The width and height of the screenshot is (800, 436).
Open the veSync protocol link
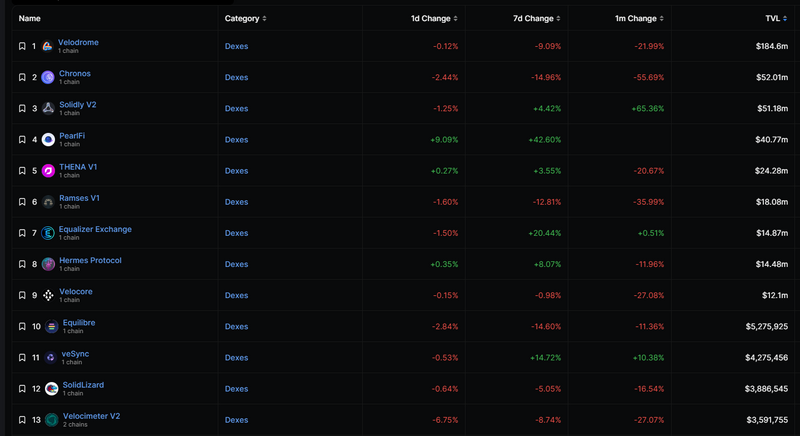[x=75, y=353]
